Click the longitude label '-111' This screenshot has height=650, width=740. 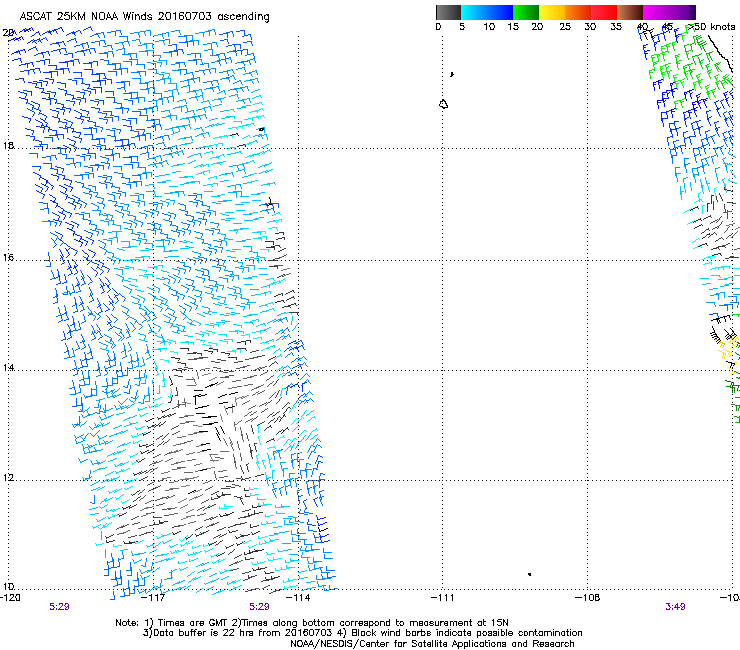coord(443,597)
